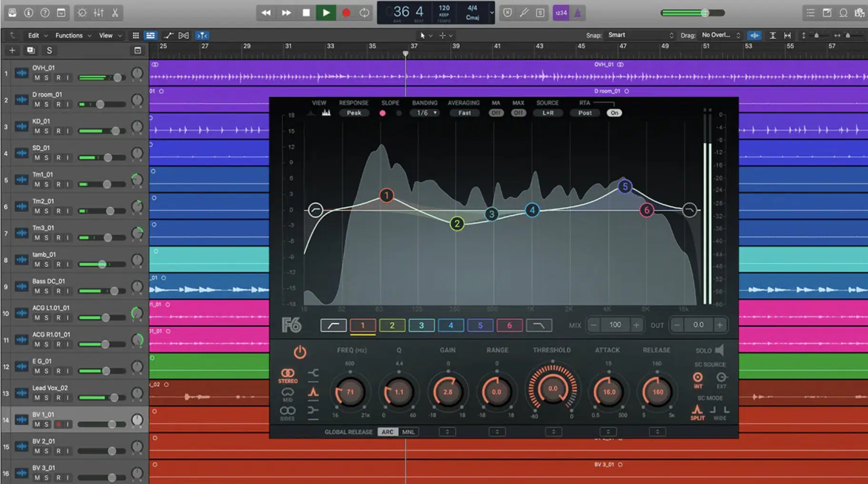Toggle Cycle mode

coord(365,13)
